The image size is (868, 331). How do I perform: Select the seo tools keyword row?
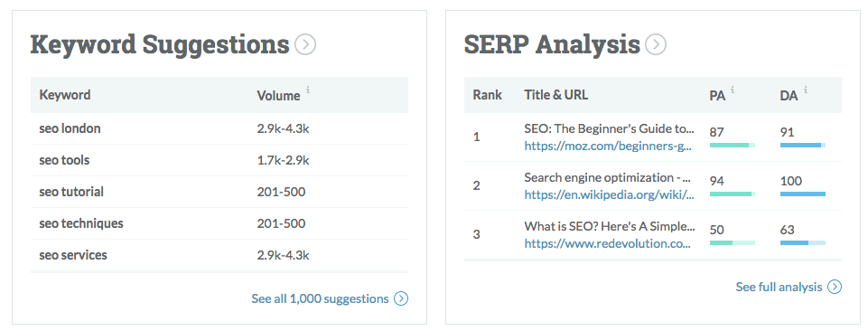tap(219, 160)
